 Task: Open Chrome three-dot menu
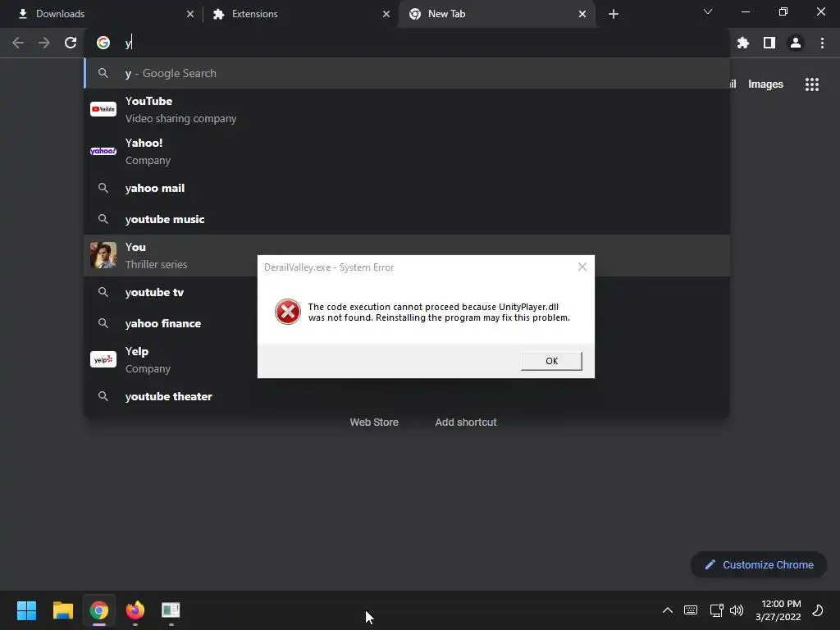pyautogui.click(x=822, y=43)
